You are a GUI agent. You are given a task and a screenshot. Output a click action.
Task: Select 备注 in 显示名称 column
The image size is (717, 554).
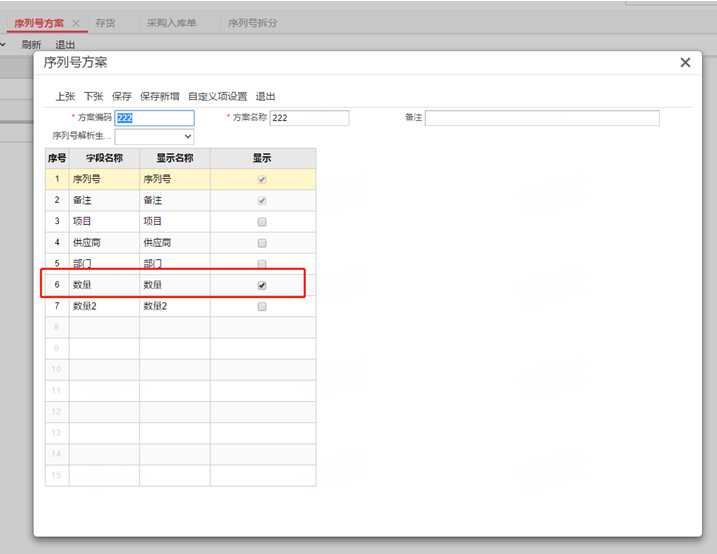(x=175, y=200)
